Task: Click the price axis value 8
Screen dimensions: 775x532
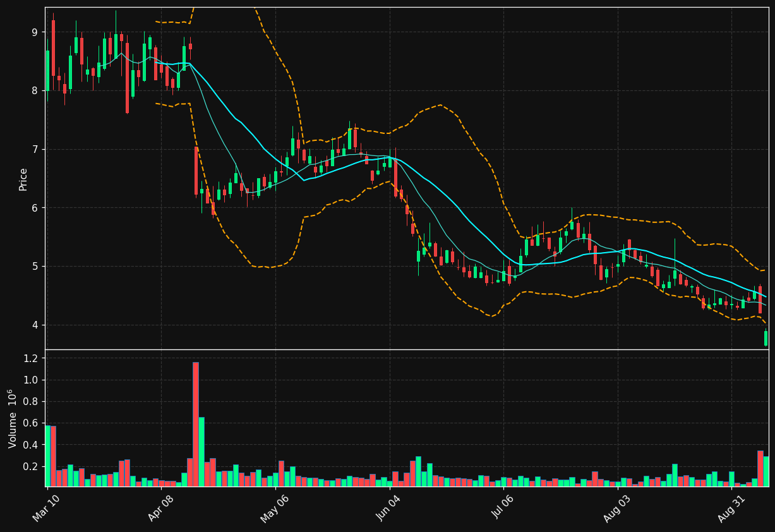Action: coord(35,91)
